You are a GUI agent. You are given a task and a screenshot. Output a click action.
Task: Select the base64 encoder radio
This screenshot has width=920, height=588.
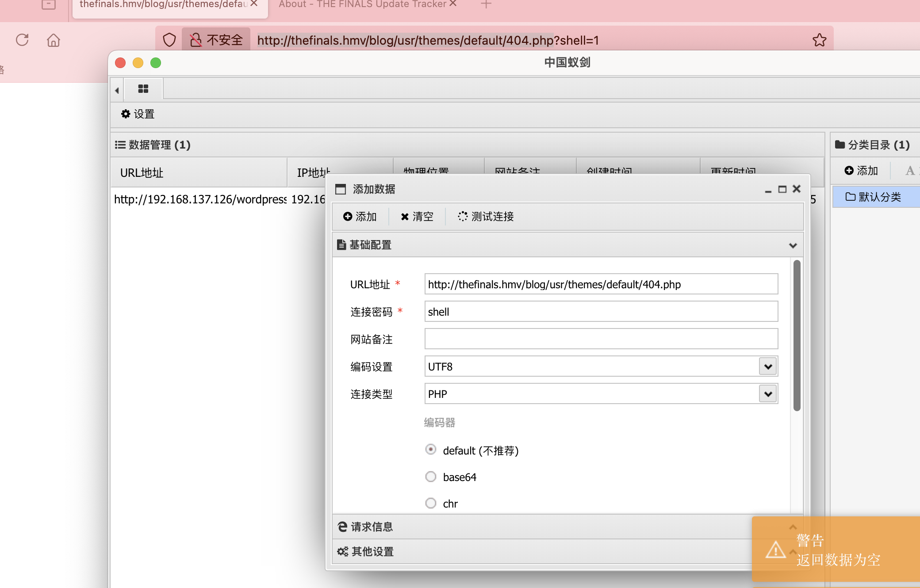[x=431, y=477]
